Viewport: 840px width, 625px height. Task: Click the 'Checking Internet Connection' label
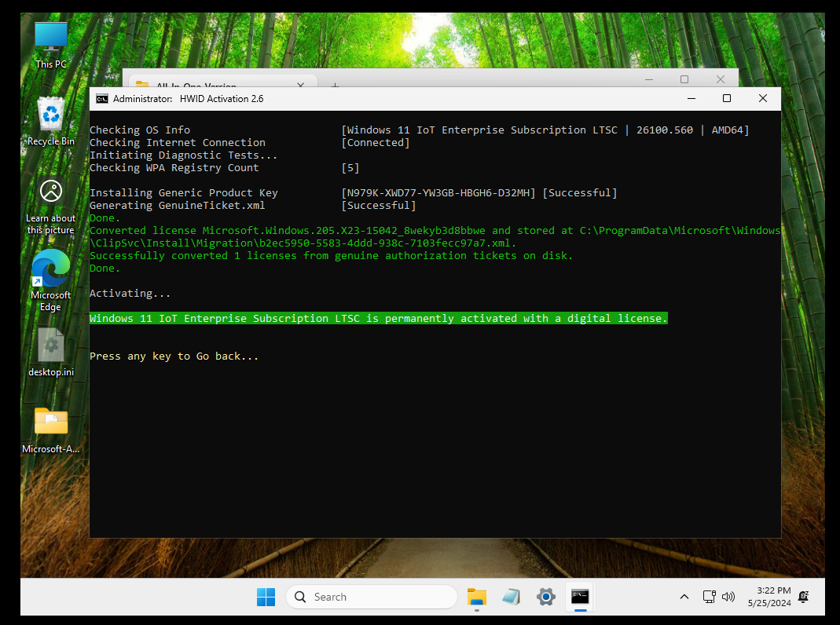pos(178,142)
